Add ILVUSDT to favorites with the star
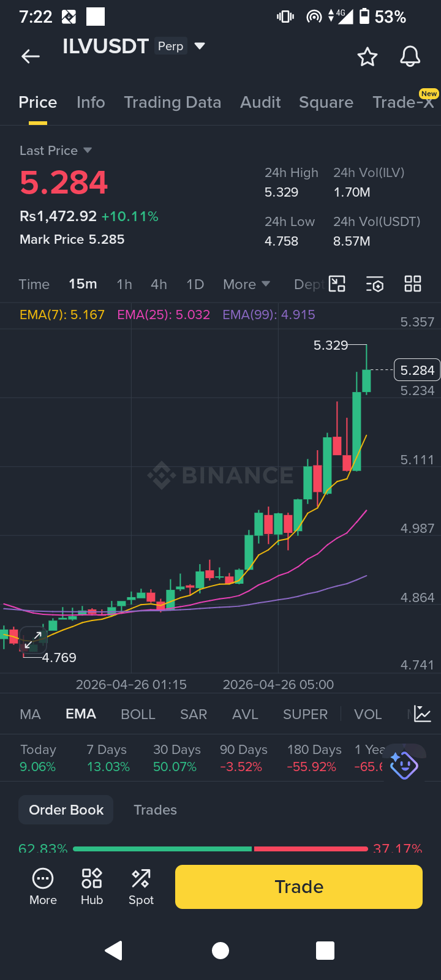 click(367, 57)
